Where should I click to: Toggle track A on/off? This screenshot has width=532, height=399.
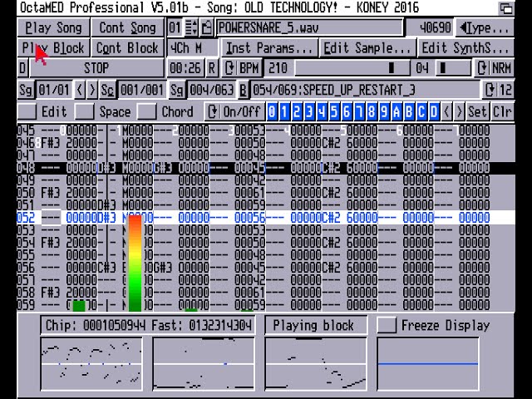[397, 111]
